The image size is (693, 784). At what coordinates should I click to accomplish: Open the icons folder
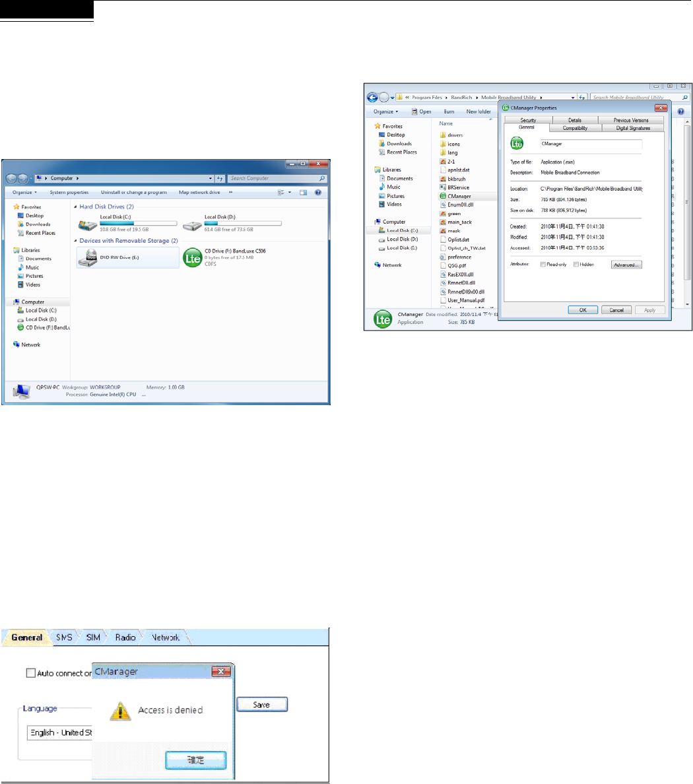point(449,144)
